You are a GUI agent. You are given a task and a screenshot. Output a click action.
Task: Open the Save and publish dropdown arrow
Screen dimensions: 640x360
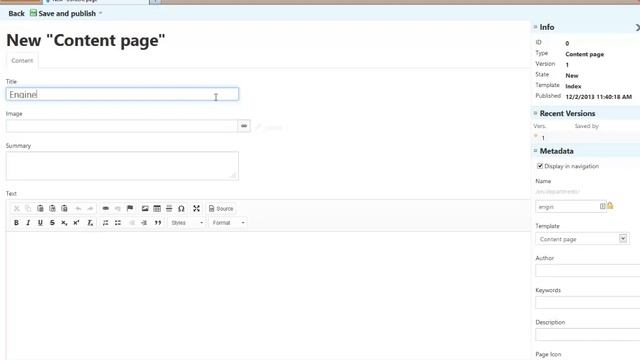101,13
